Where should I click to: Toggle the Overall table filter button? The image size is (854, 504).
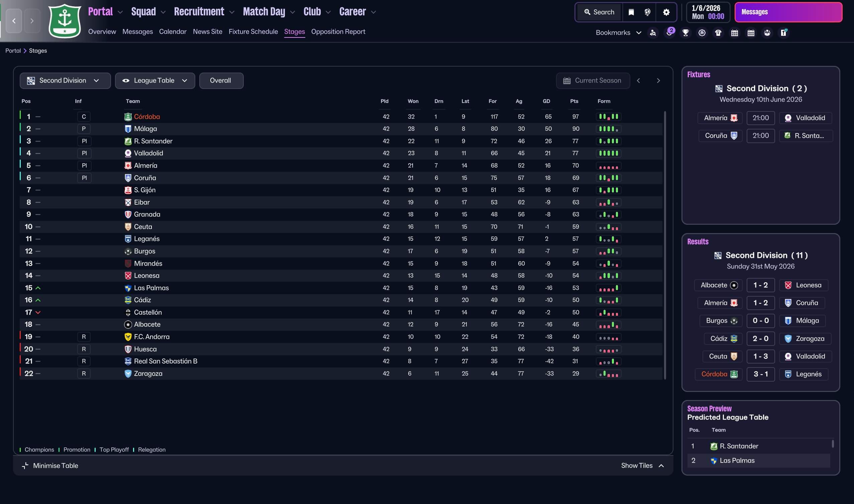point(221,81)
